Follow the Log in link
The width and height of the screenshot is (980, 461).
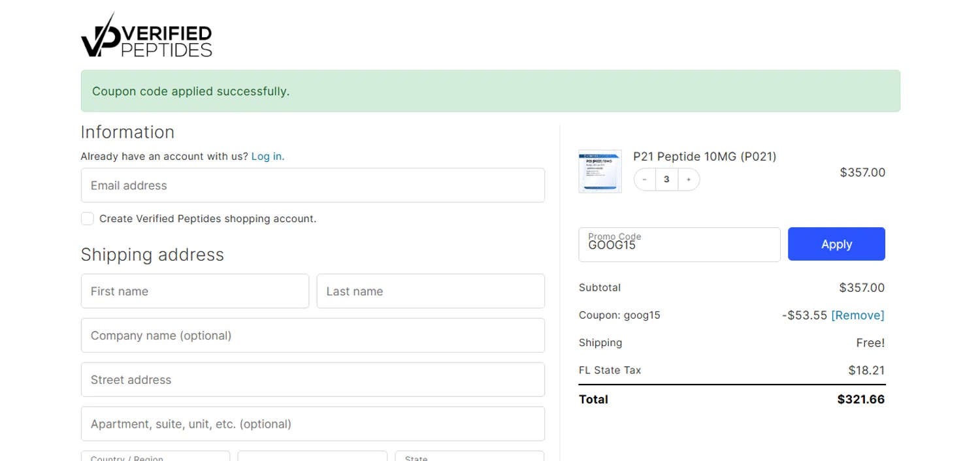pos(268,157)
